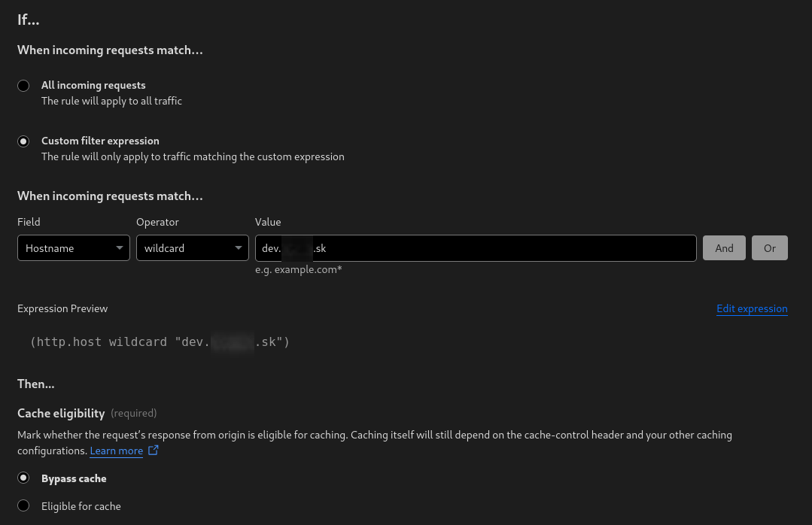Select the All incoming requests radio button

(24, 86)
